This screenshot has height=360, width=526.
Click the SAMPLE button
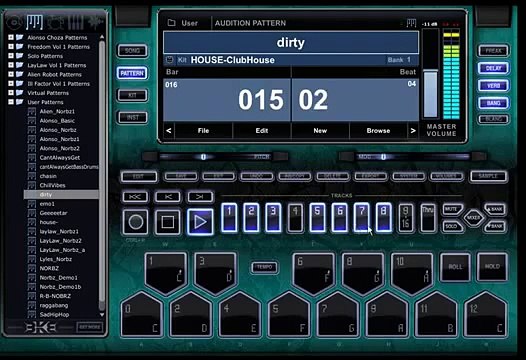coord(488,176)
